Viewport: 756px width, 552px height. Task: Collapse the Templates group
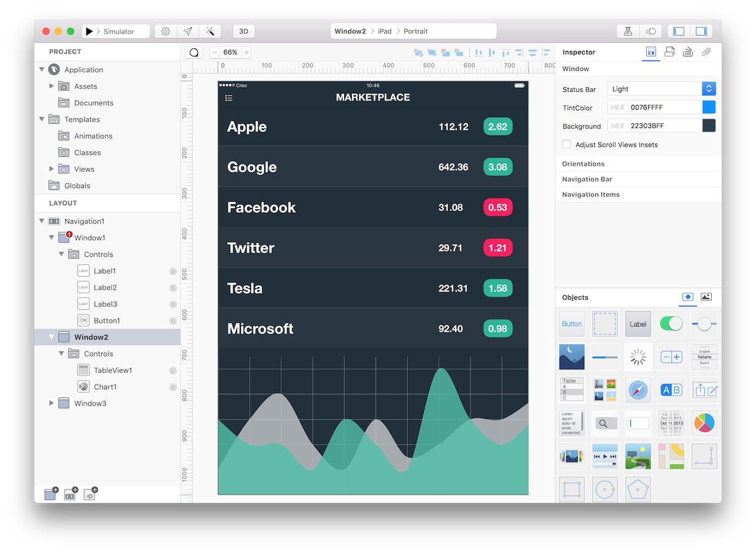42,119
